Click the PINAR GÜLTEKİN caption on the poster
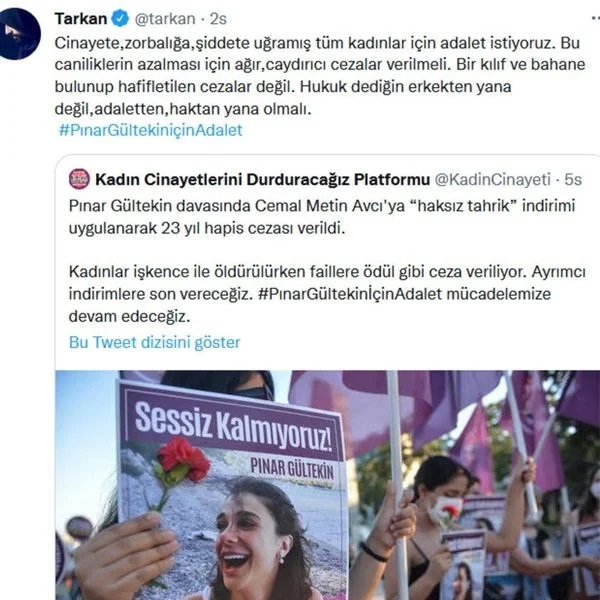 (x=292, y=469)
